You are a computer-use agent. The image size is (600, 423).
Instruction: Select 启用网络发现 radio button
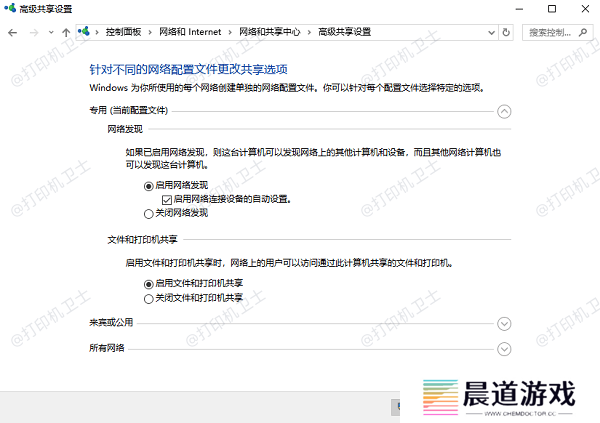[x=148, y=186]
